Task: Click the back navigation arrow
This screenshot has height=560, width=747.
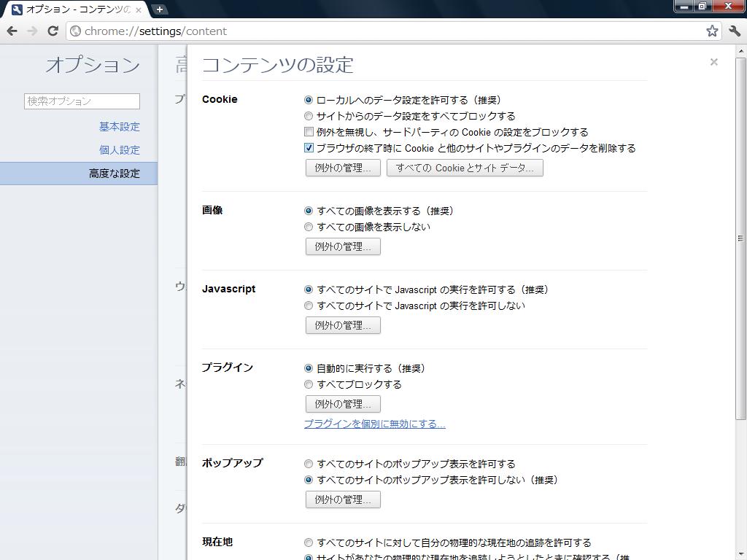Action: (12, 31)
